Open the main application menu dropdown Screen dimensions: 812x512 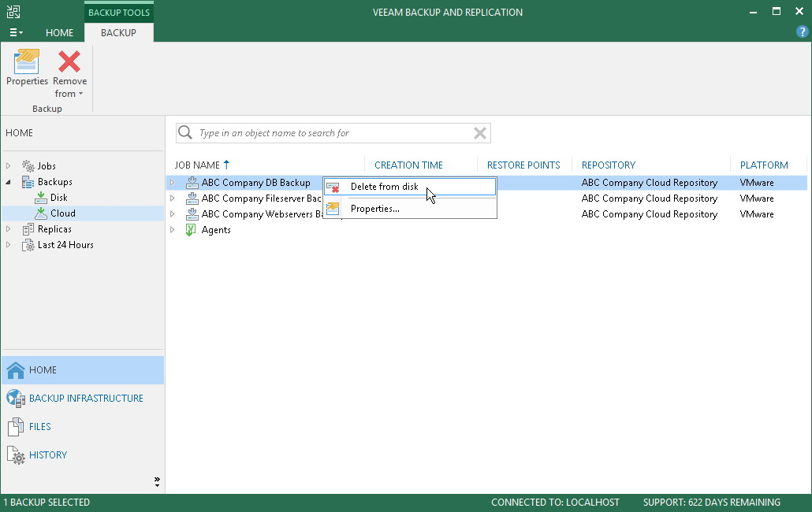point(16,32)
